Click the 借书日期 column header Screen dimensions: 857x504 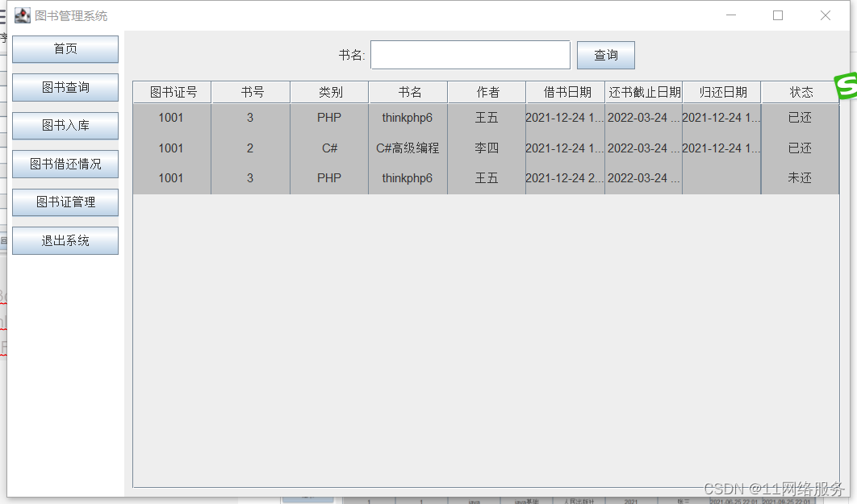click(566, 92)
